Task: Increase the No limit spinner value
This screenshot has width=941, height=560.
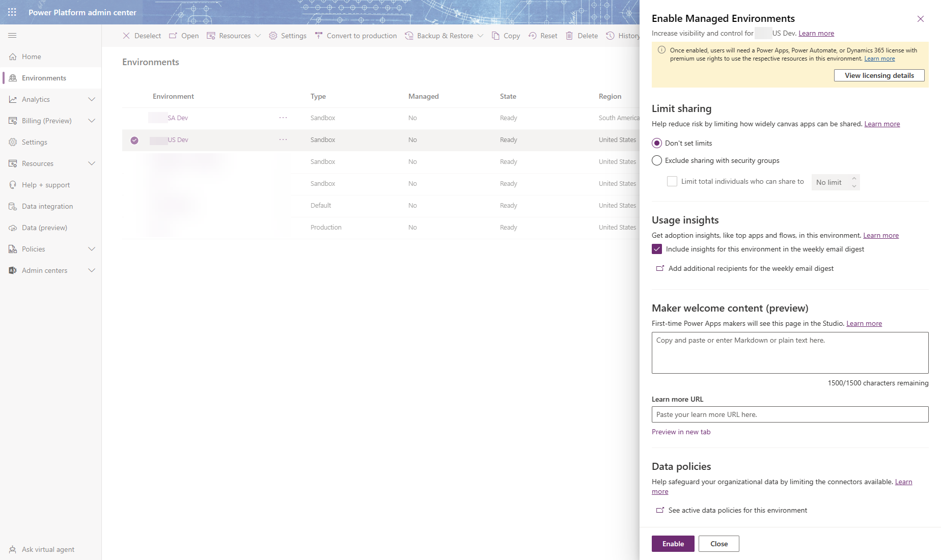Action: [x=854, y=178]
